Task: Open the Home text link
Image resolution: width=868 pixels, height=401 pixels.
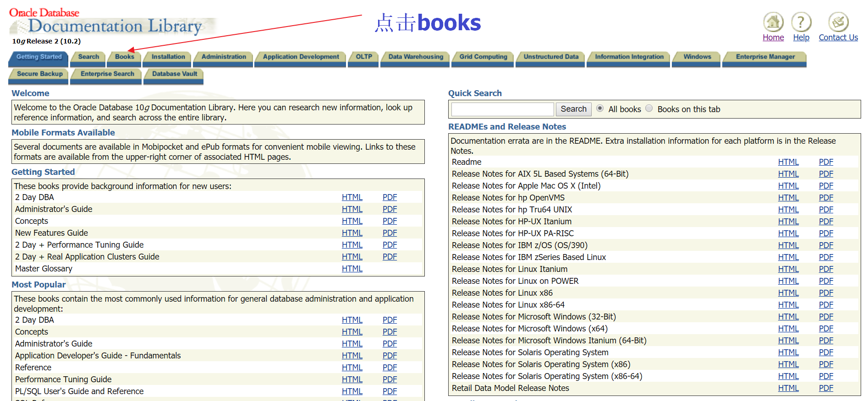Action: pyautogui.click(x=773, y=38)
